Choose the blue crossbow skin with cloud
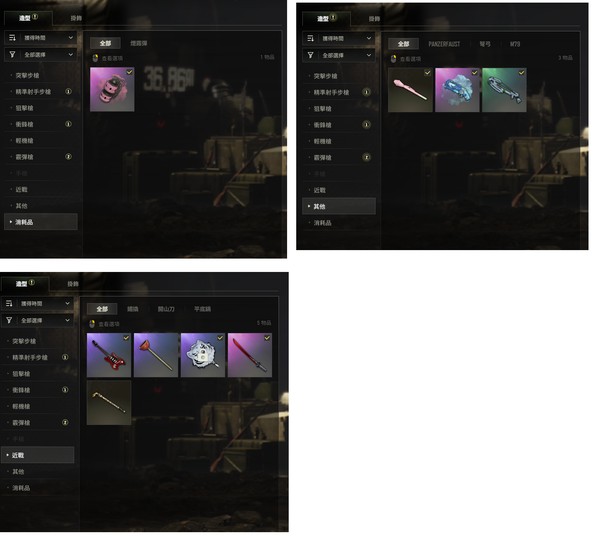The height and width of the screenshot is (540, 597). [x=457, y=90]
